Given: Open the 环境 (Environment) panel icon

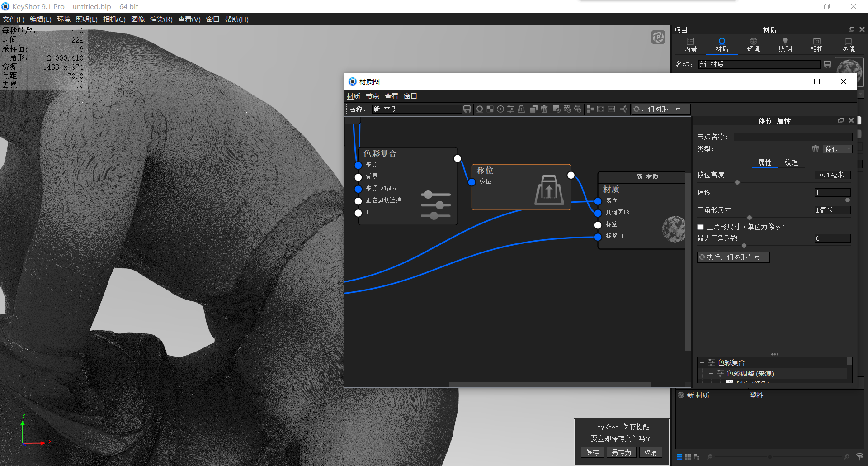Looking at the screenshot, I should pyautogui.click(x=753, y=44).
